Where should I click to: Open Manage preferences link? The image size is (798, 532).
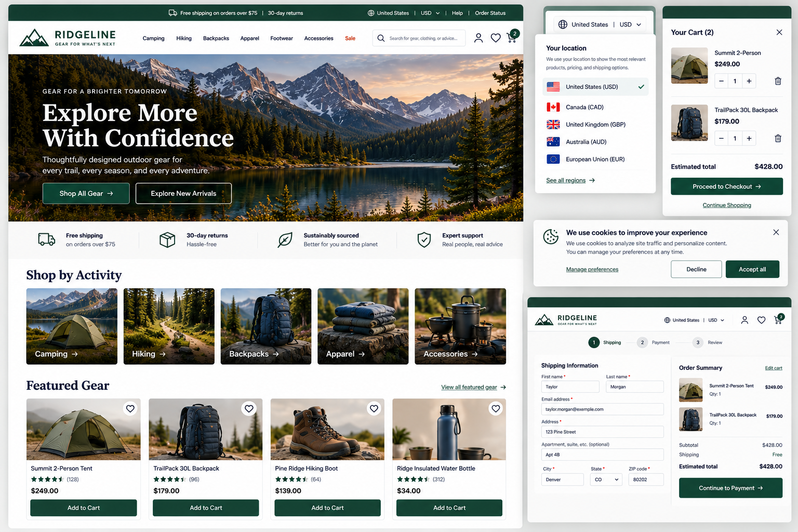[592, 269]
